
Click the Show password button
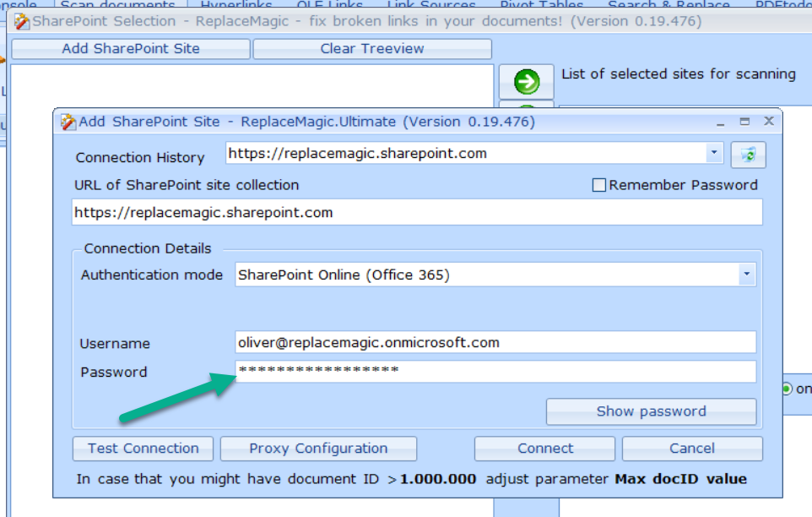(651, 411)
